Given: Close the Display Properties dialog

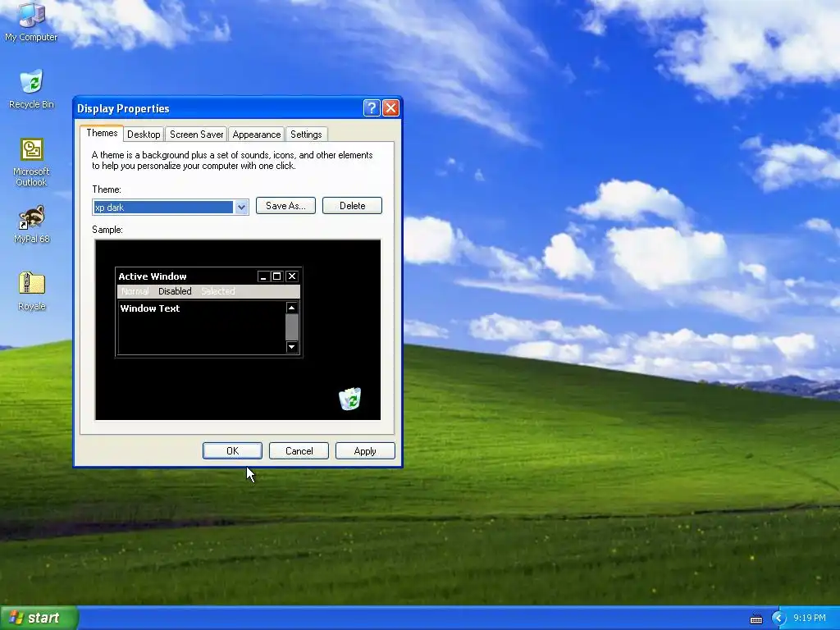Looking at the screenshot, I should pos(391,108).
